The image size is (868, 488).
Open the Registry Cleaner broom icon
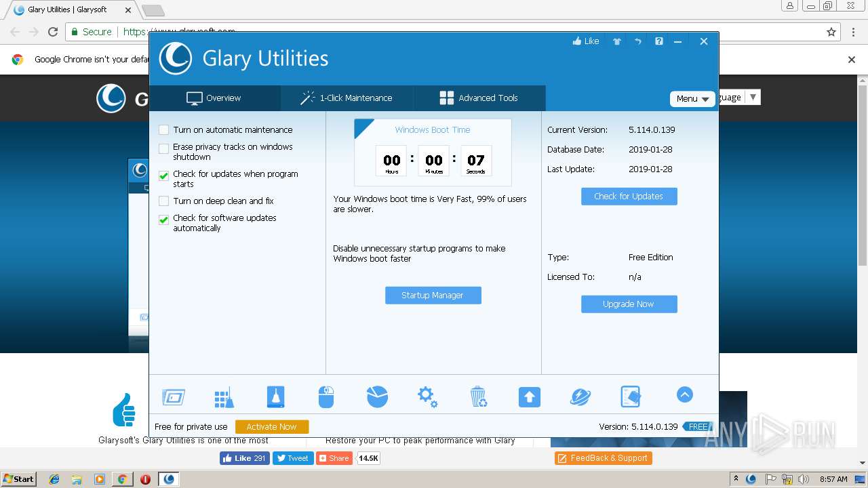(x=224, y=398)
